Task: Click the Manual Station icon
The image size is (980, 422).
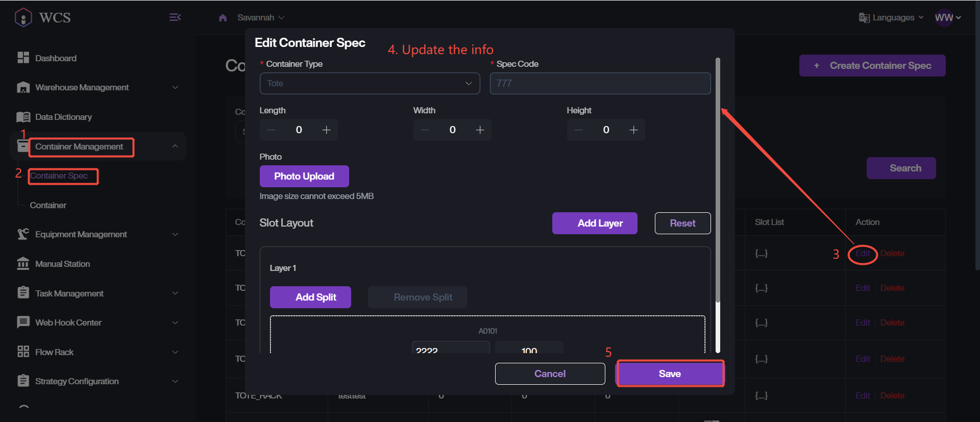Action: point(23,264)
